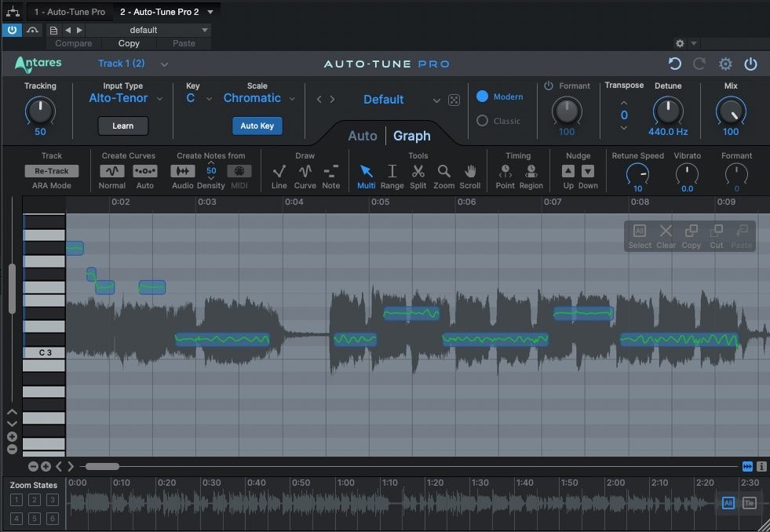770x532 pixels.
Task: Click the Auto Key button
Action: click(257, 126)
